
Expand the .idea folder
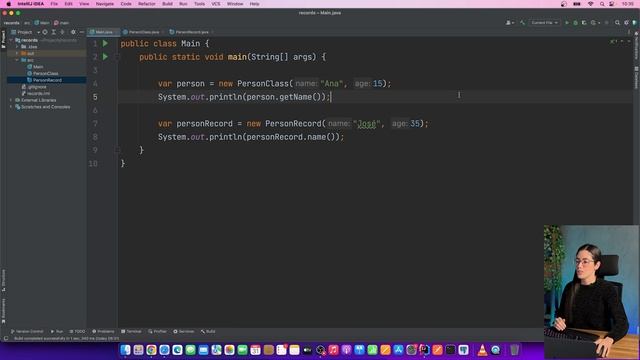click(x=17, y=47)
